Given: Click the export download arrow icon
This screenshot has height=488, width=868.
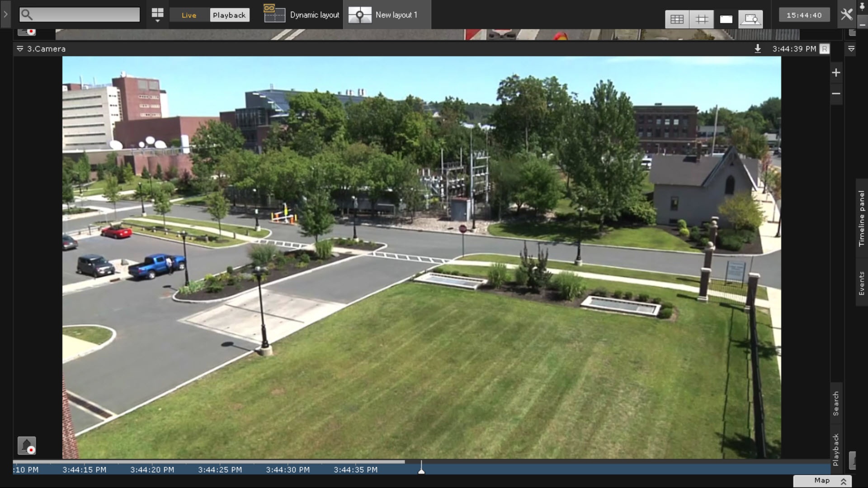Looking at the screenshot, I should pyautogui.click(x=758, y=49).
